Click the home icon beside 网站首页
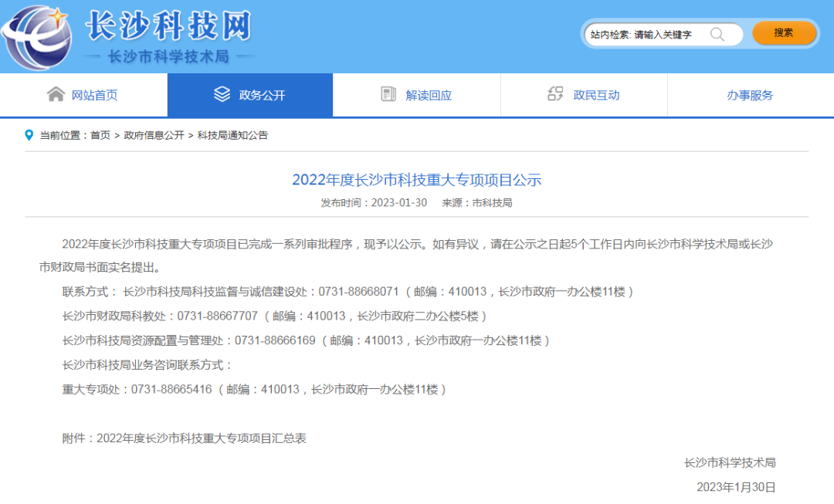The image size is (834, 504). [56, 93]
